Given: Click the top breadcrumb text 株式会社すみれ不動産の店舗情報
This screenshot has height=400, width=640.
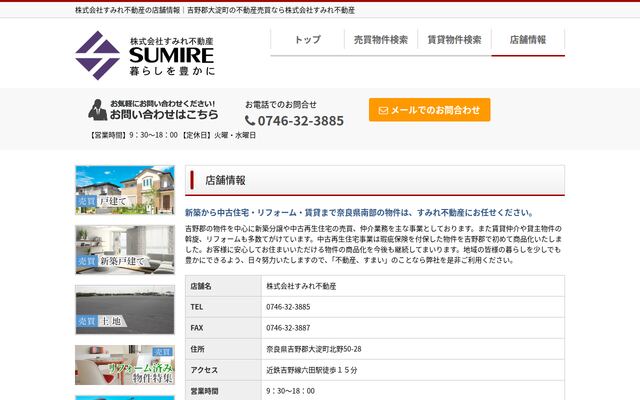Looking at the screenshot, I should pyautogui.click(x=127, y=10).
